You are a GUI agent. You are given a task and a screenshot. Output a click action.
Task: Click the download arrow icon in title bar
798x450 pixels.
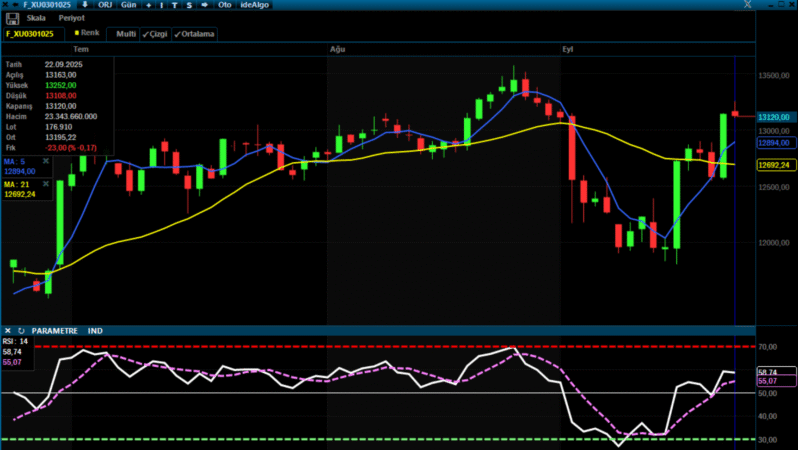point(84,5)
